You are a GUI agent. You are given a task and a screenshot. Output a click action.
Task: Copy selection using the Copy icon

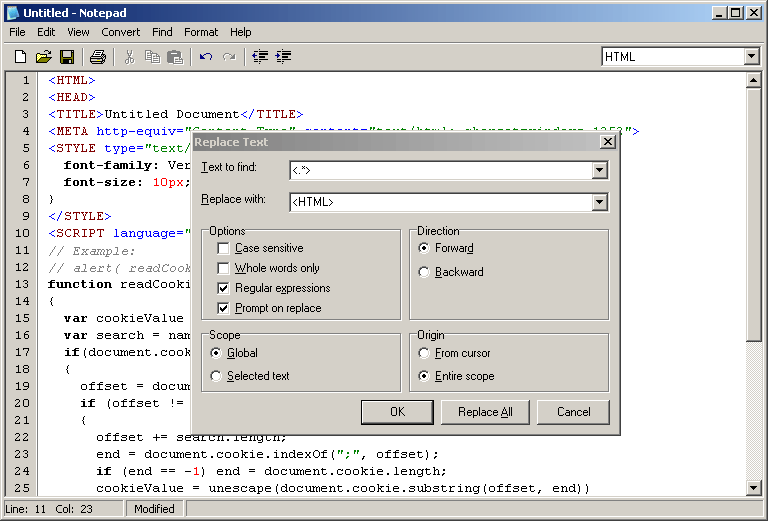click(152, 57)
